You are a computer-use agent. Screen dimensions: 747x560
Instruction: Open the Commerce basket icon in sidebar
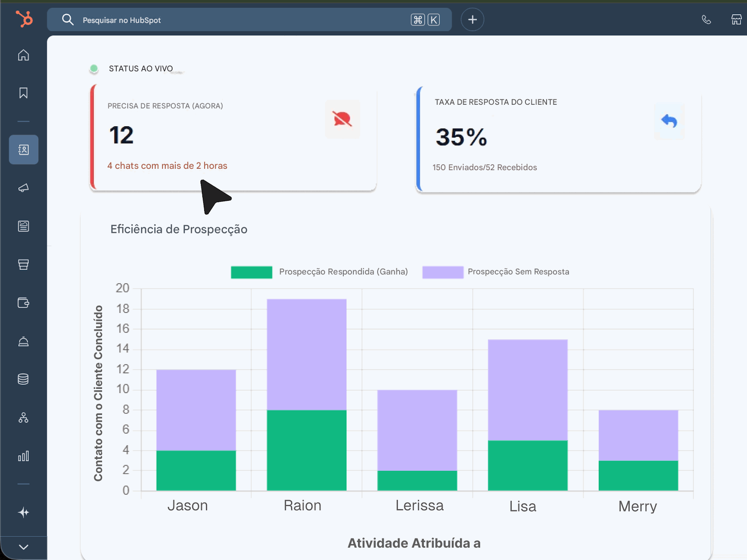(x=23, y=264)
